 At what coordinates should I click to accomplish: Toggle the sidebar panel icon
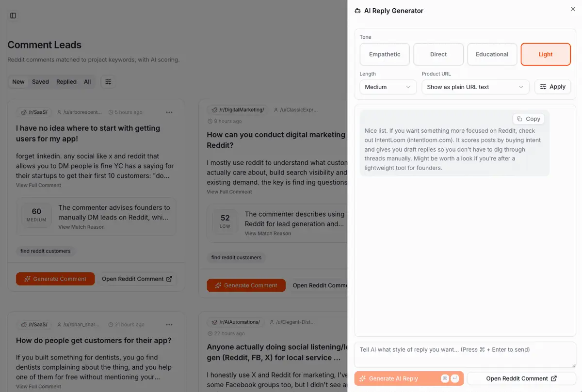(x=13, y=16)
